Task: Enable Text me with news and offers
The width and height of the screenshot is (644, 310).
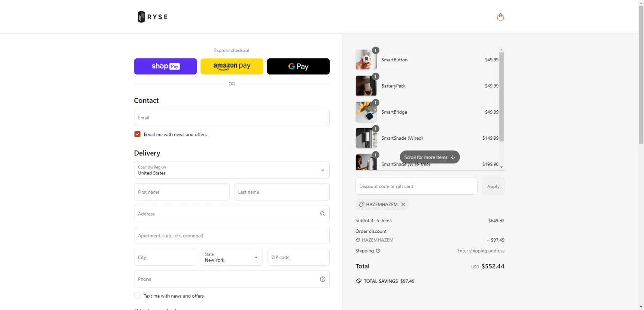Action: click(x=137, y=295)
